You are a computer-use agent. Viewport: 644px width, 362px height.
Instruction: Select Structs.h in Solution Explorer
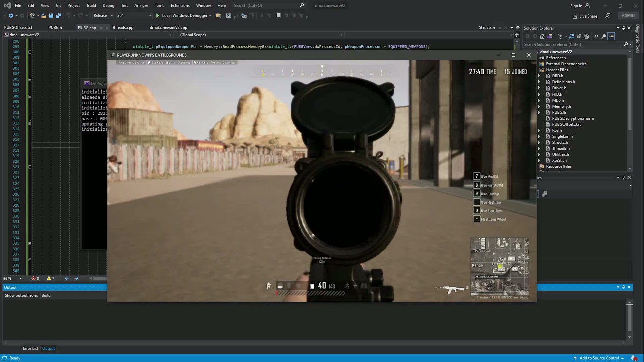pyautogui.click(x=559, y=142)
